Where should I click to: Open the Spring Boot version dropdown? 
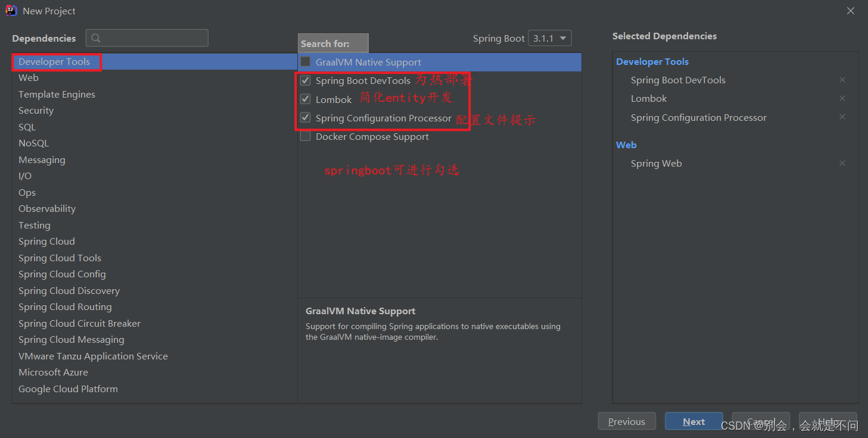550,38
